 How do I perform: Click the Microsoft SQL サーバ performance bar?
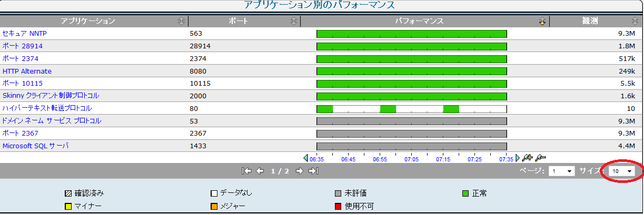tap(411, 146)
